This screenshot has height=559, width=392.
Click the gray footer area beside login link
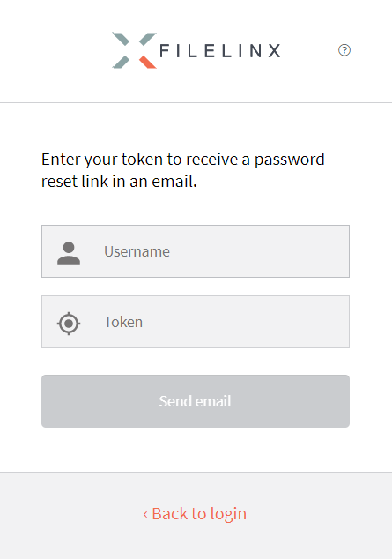(321, 515)
